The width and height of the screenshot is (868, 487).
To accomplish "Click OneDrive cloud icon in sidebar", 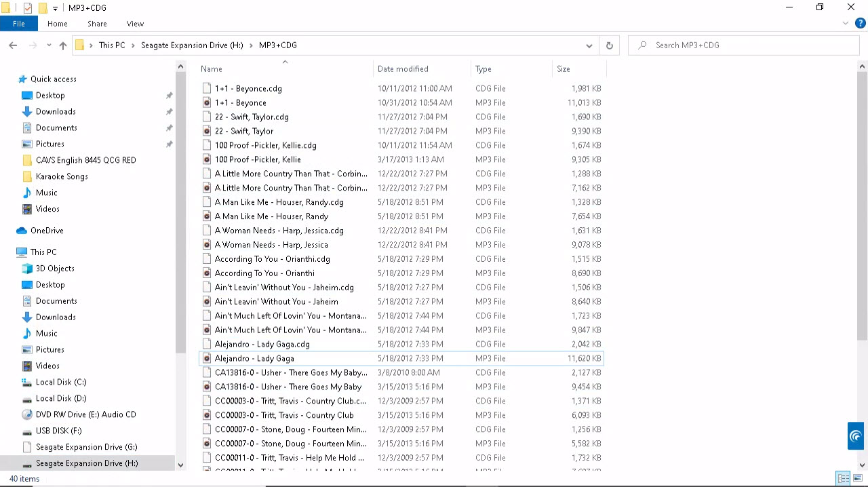I will [x=22, y=231].
